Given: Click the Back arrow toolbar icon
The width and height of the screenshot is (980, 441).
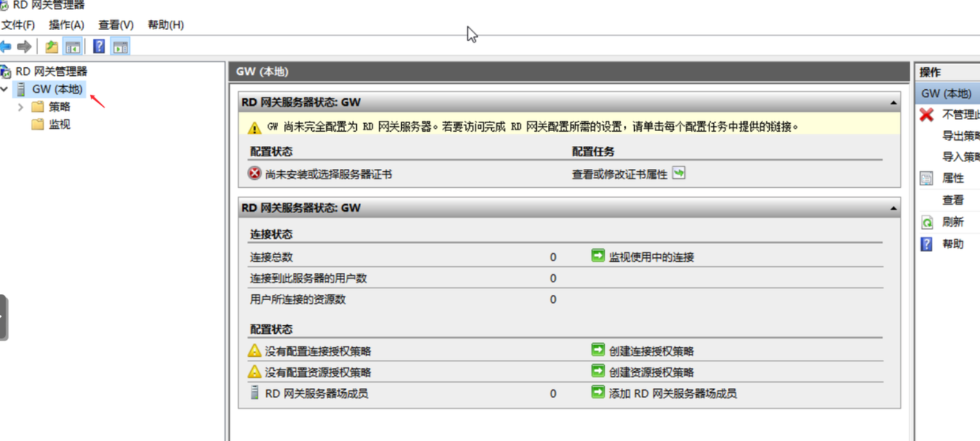Looking at the screenshot, I should 6,47.
